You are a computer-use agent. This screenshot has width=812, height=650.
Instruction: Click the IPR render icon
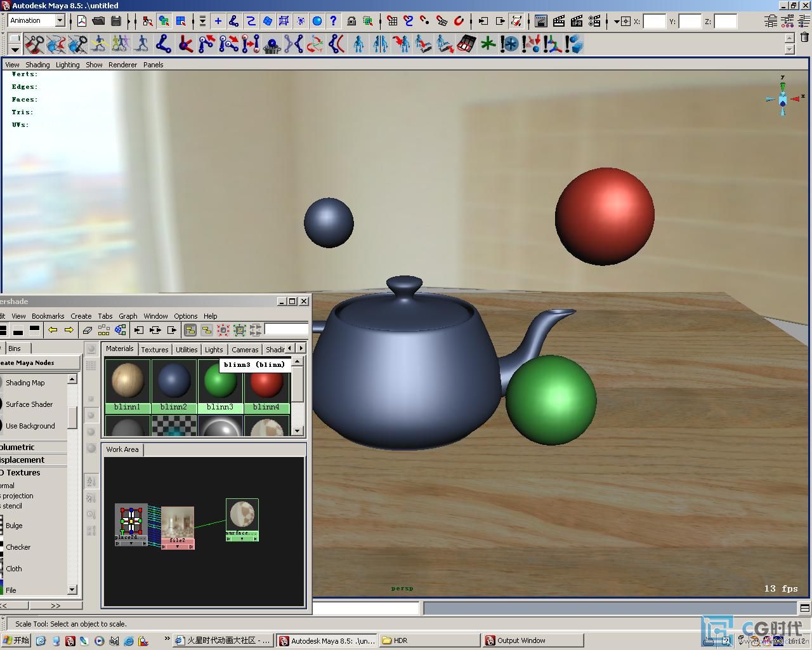[x=577, y=21]
